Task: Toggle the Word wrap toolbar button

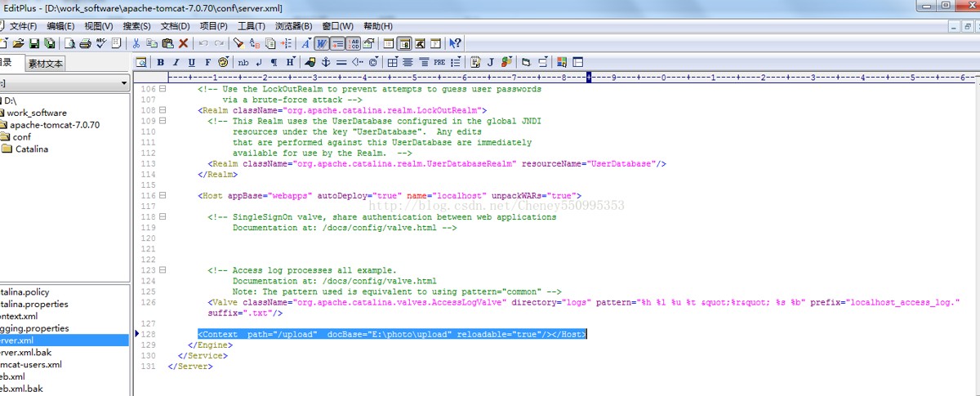Action: [x=322, y=43]
